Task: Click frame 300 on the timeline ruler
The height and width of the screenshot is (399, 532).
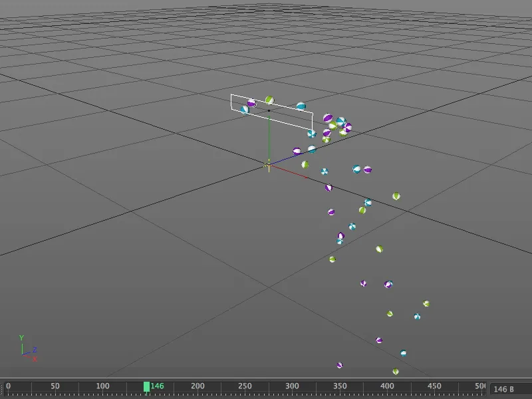Action: tap(291, 384)
